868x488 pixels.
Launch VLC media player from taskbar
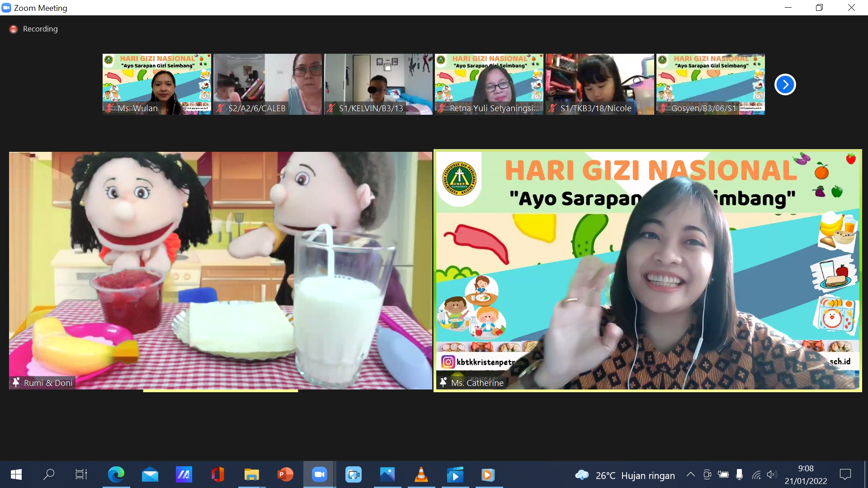click(x=421, y=474)
